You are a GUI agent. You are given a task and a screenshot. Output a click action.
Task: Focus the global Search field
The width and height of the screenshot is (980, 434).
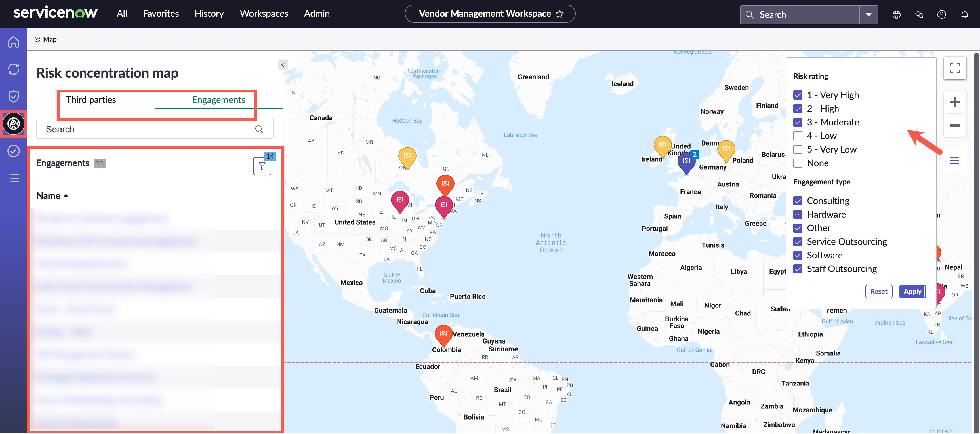click(x=800, y=15)
